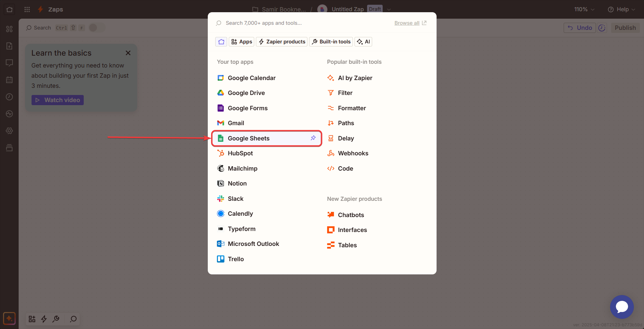644x329 pixels.
Task: Click the Publish button
Action: [625, 28]
